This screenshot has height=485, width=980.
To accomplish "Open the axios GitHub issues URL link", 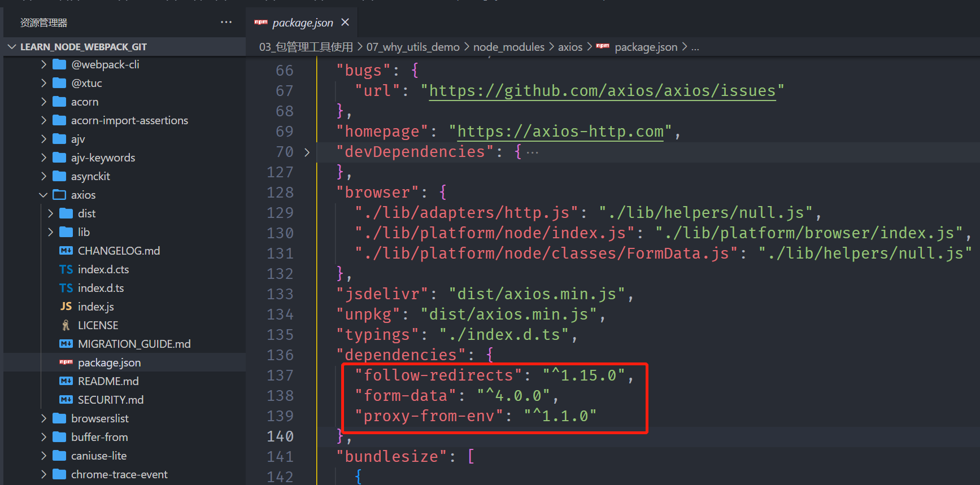I will coord(602,91).
